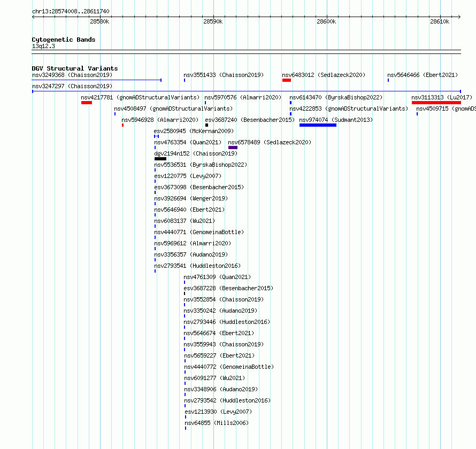Click the long red bar under nsv3113313 (Lu2017)

pos(436,103)
